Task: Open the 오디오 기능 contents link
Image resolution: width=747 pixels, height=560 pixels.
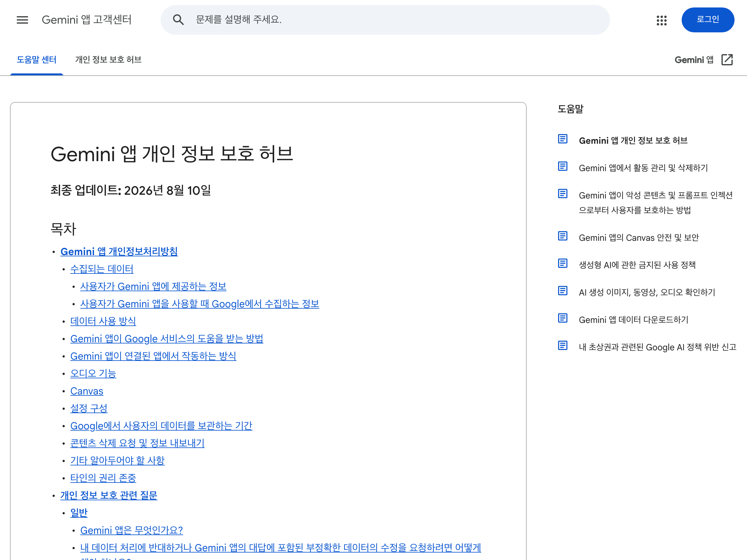Action: click(93, 374)
